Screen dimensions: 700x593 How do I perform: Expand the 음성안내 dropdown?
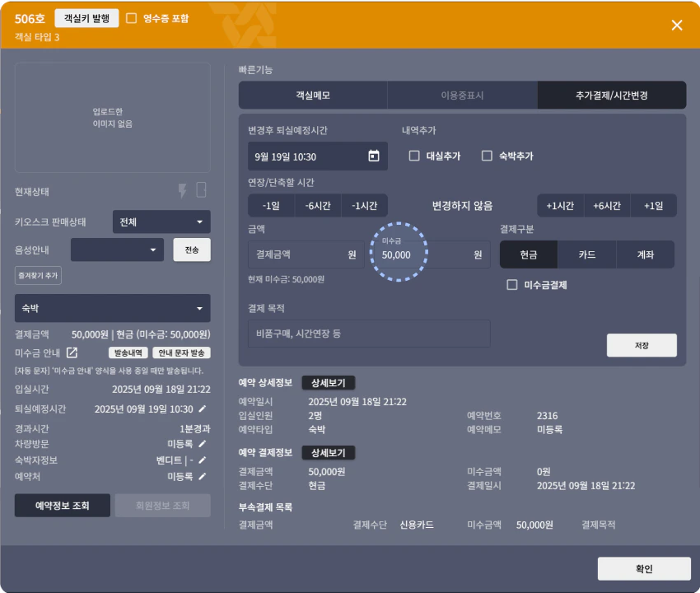click(118, 250)
